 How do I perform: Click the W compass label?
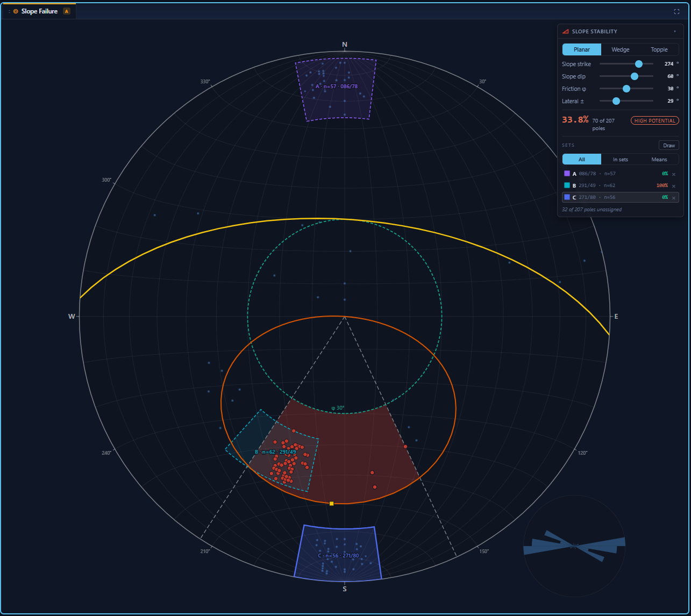72,317
